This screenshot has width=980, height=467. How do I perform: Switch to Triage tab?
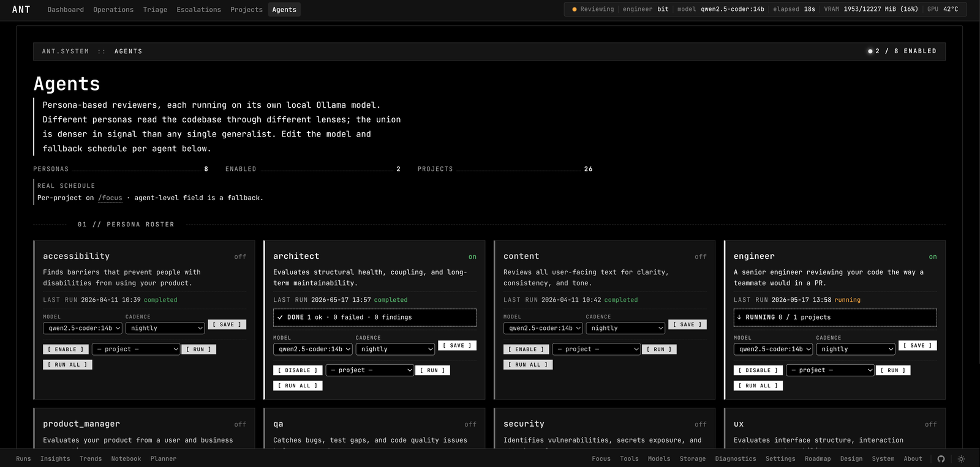click(155, 10)
